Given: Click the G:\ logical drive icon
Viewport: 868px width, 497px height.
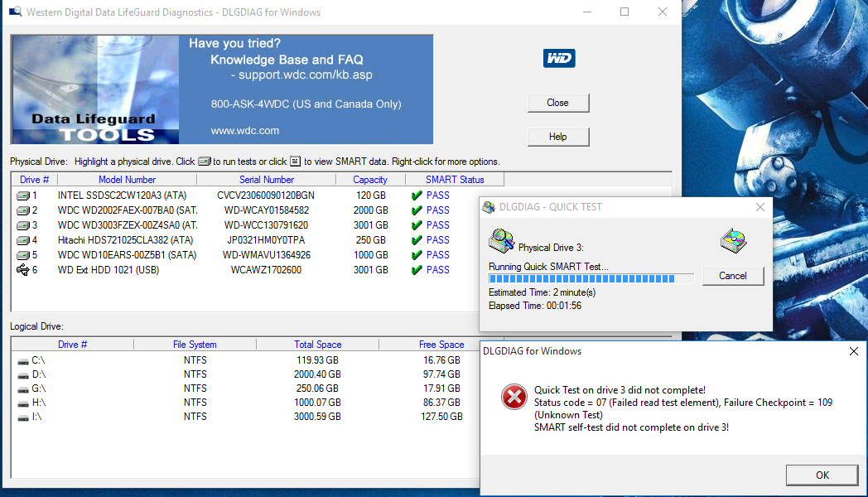Looking at the screenshot, I should click(22, 389).
